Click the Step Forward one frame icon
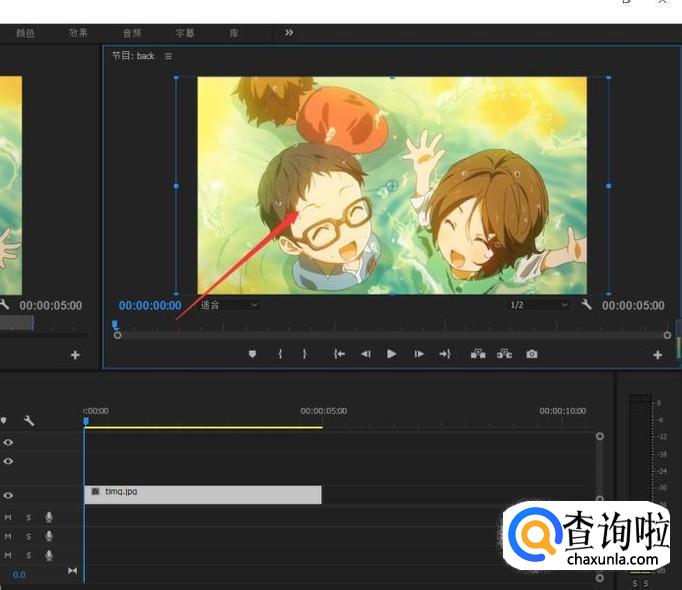682x590 pixels. (x=419, y=354)
